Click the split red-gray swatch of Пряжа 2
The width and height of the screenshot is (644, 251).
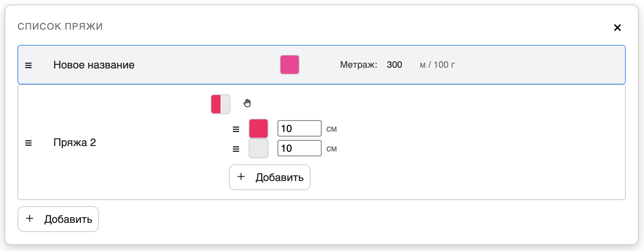pos(220,104)
